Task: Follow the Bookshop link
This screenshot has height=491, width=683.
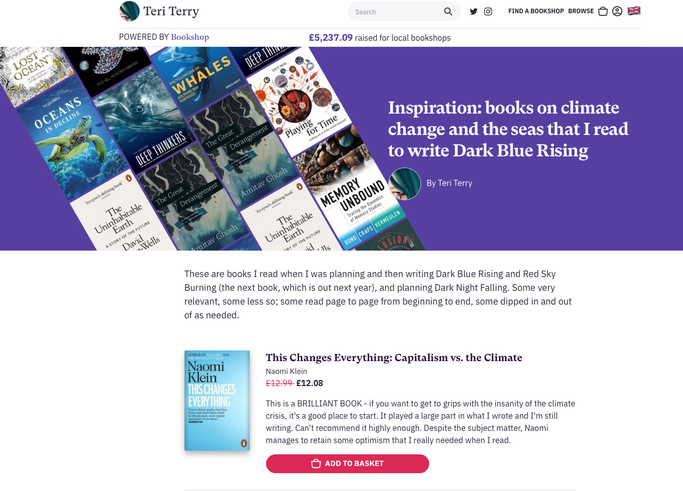Action: pos(190,37)
